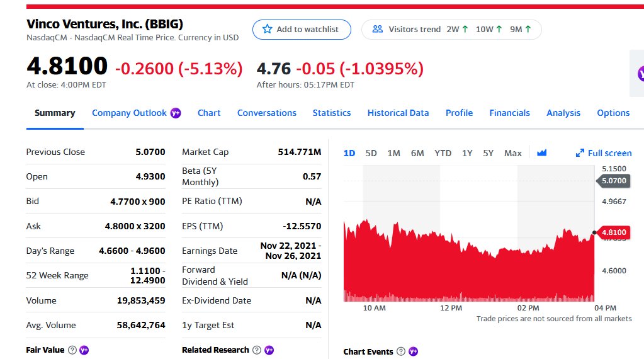Click the Y+ badge next to Company Outlook

coord(176,113)
